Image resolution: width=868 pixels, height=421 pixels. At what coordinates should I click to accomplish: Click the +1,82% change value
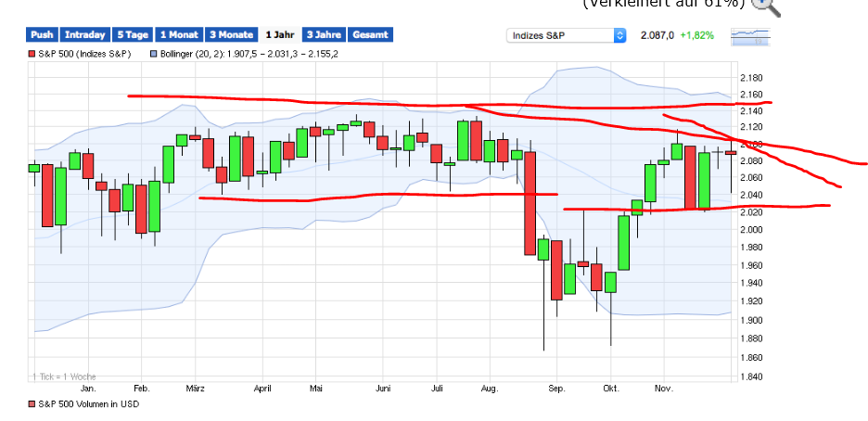point(697,35)
